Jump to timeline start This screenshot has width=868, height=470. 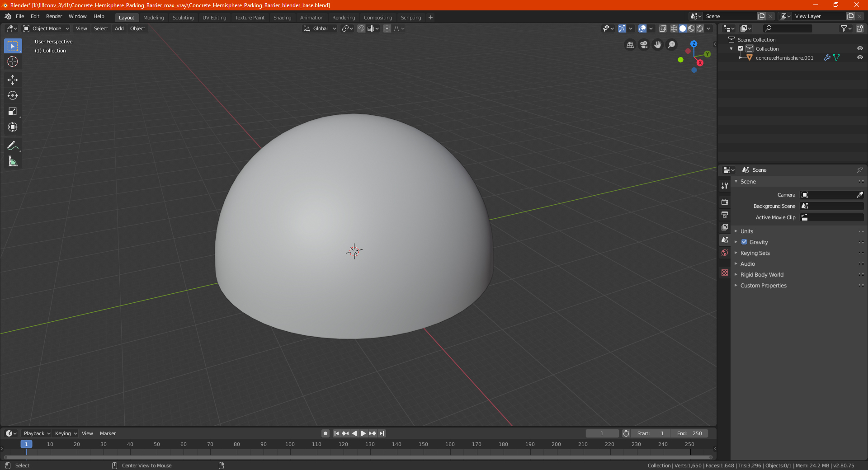tap(336, 433)
